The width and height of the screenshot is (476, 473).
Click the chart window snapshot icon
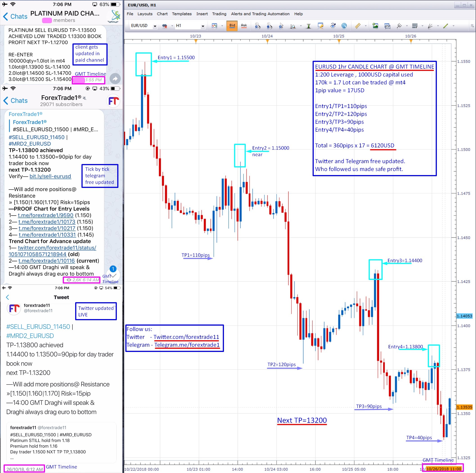click(x=387, y=26)
